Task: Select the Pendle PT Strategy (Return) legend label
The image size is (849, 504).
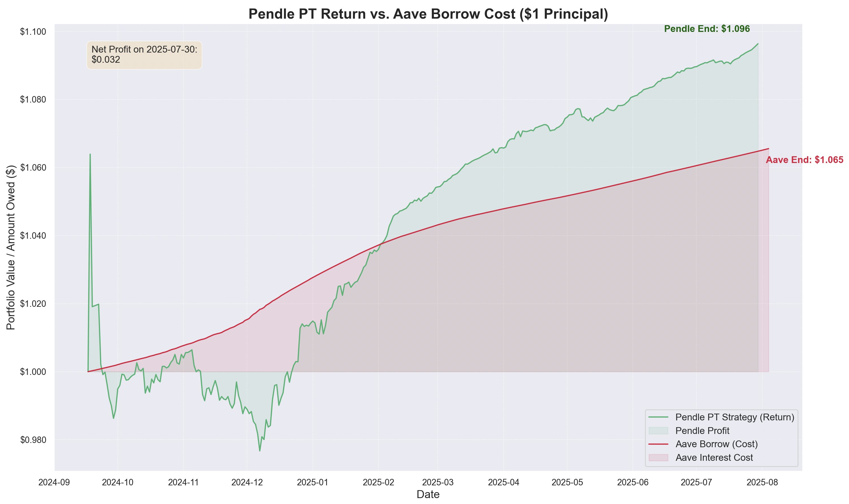Action: tap(735, 417)
